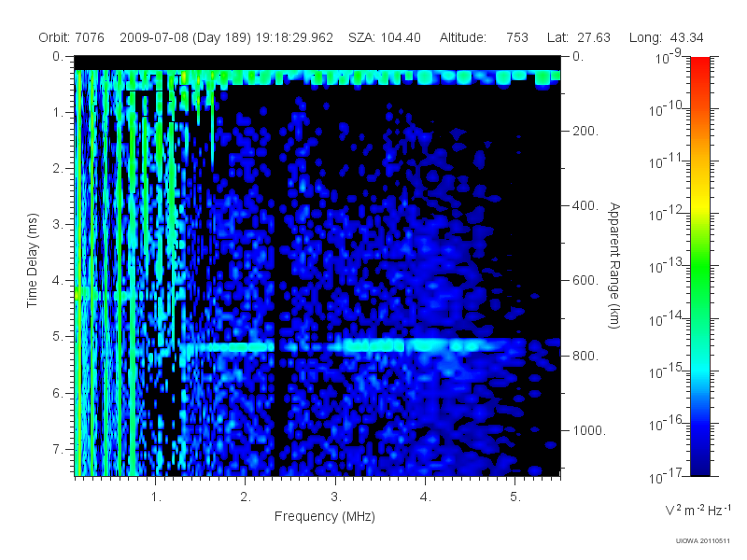Click the 'Apparent Range (km)' axis label
This screenshot has width=747, height=560.
(614, 265)
